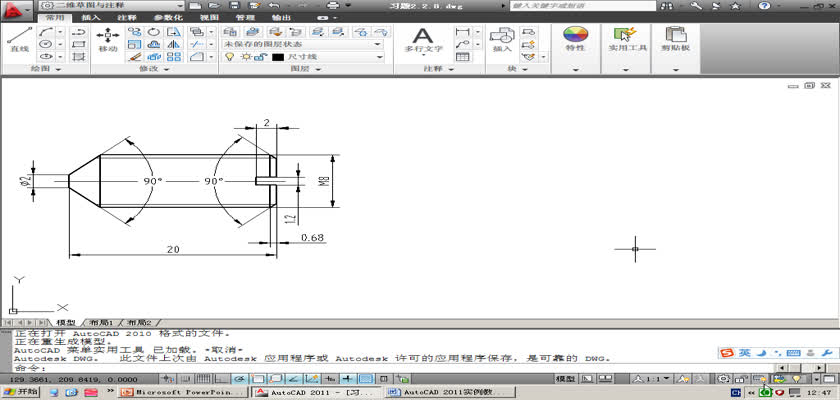The width and height of the screenshot is (840, 400).
Task: Choose the Copy tool in Modify panel
Action: coord(135,32)
